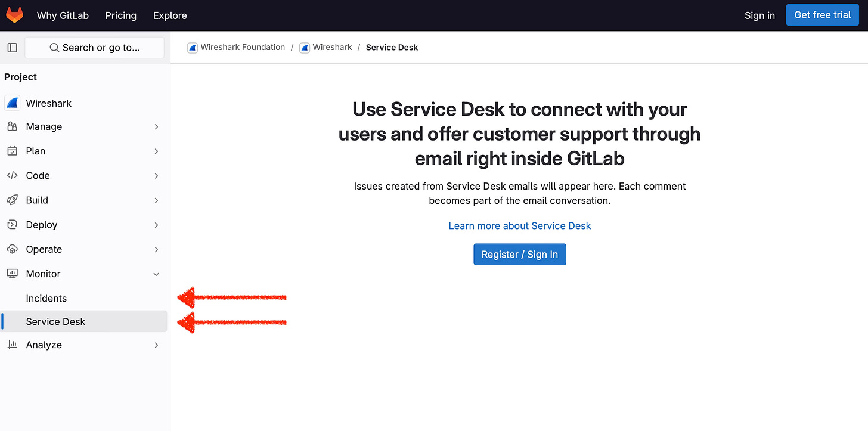Click the Wireshark breadcrumb avatar icon
The height and width of the screenshot is (431, 868).
304,48
